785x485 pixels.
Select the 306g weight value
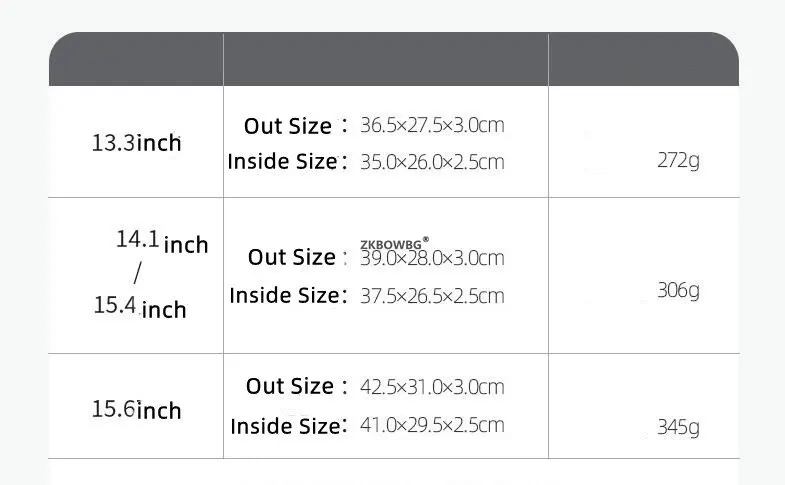(678, 291)
